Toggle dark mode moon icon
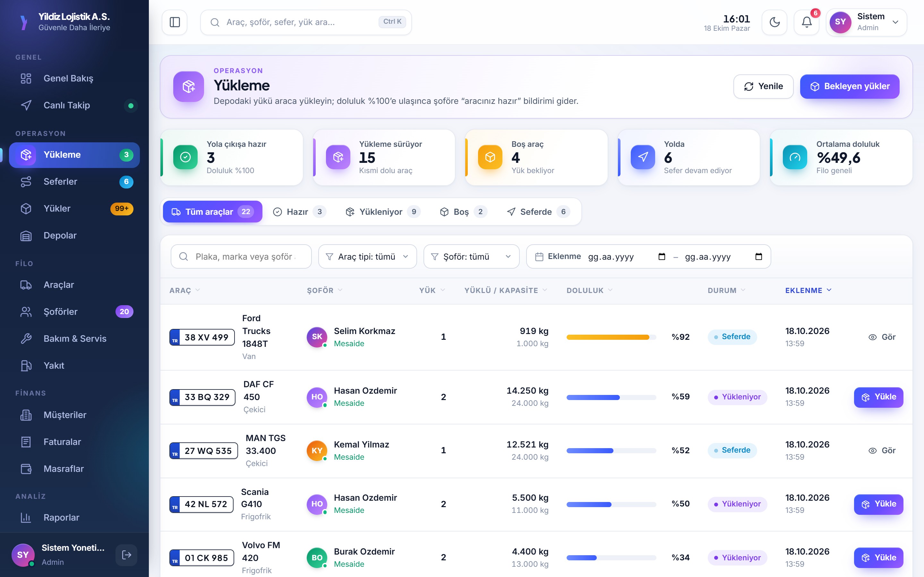 pos(774,22)
